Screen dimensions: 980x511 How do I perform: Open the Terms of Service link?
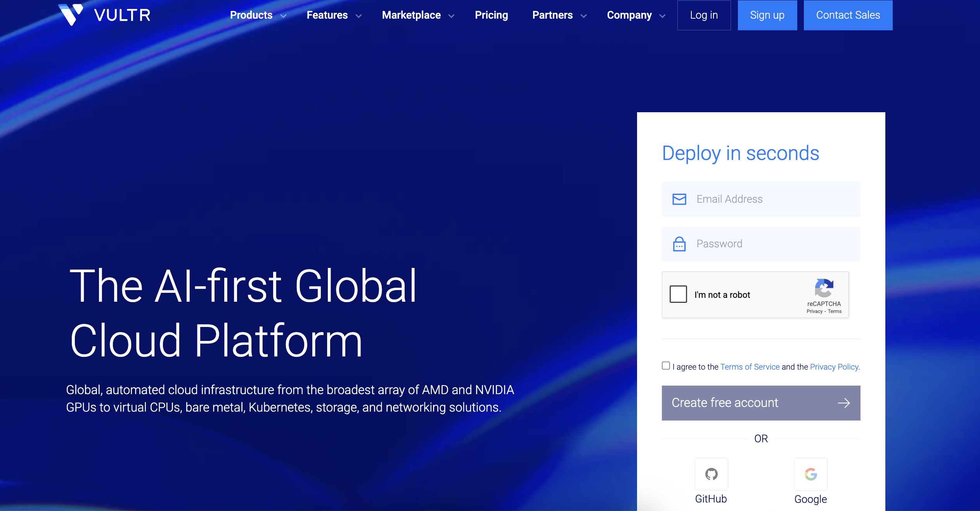click(x=750, y=367)
